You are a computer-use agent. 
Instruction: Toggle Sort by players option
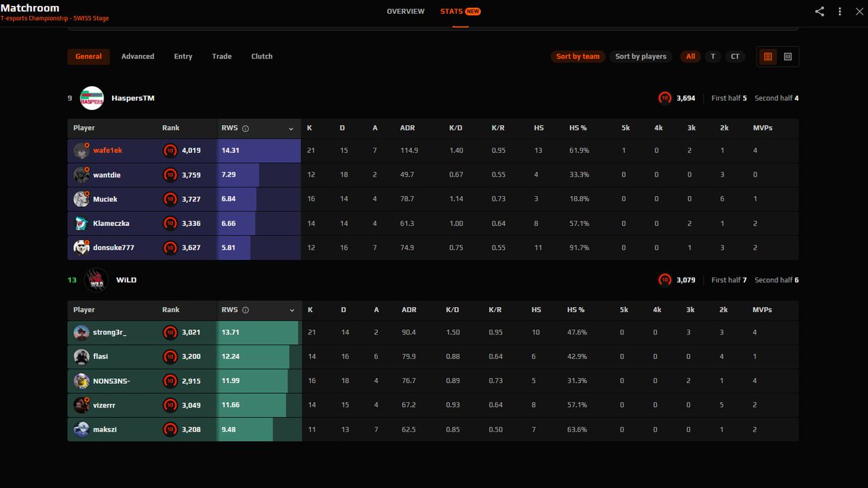pos(641,56)
